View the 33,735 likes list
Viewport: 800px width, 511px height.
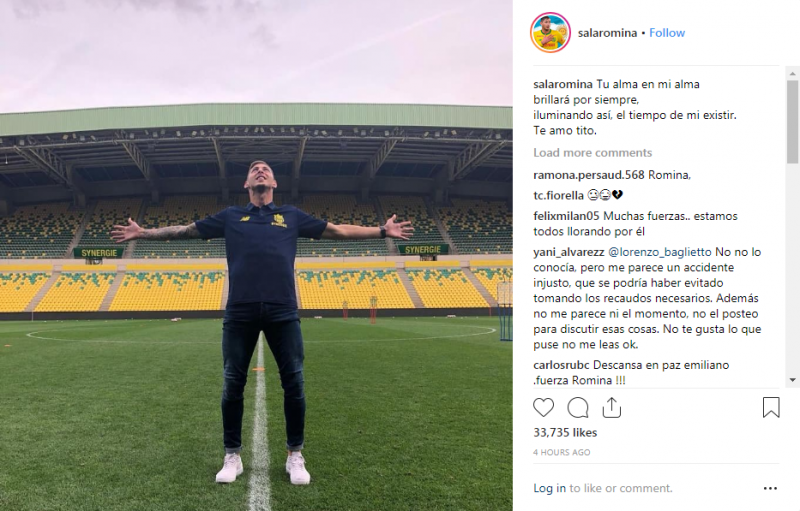pos(565,433)
